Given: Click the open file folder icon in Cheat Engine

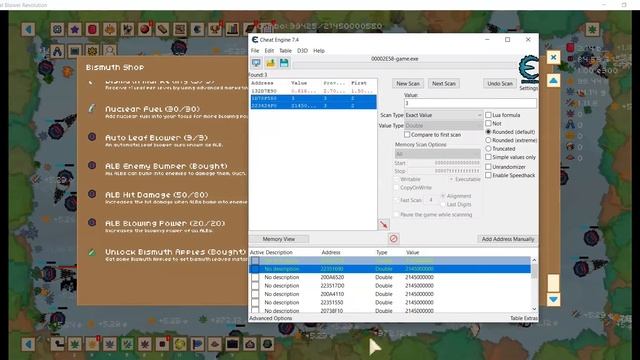Looking at the screenshot, I should 270,63.
